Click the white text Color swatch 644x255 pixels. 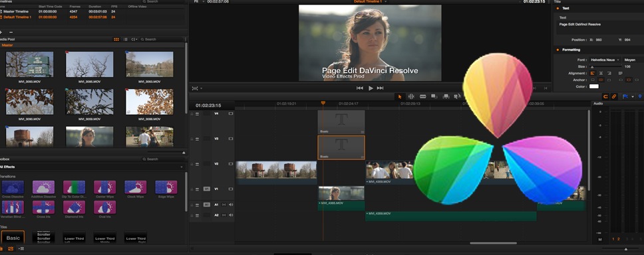click(594, 86)
